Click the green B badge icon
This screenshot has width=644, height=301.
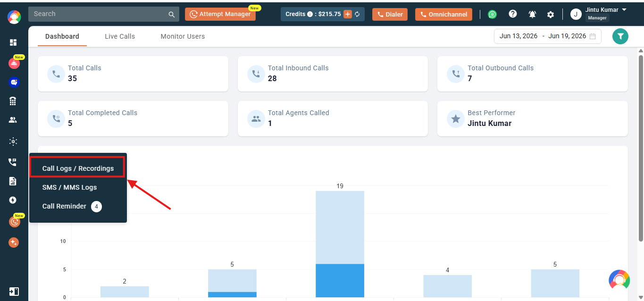492,14
